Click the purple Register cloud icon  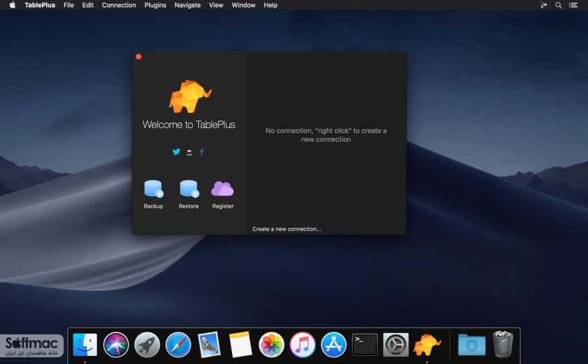tap(223, 189)
